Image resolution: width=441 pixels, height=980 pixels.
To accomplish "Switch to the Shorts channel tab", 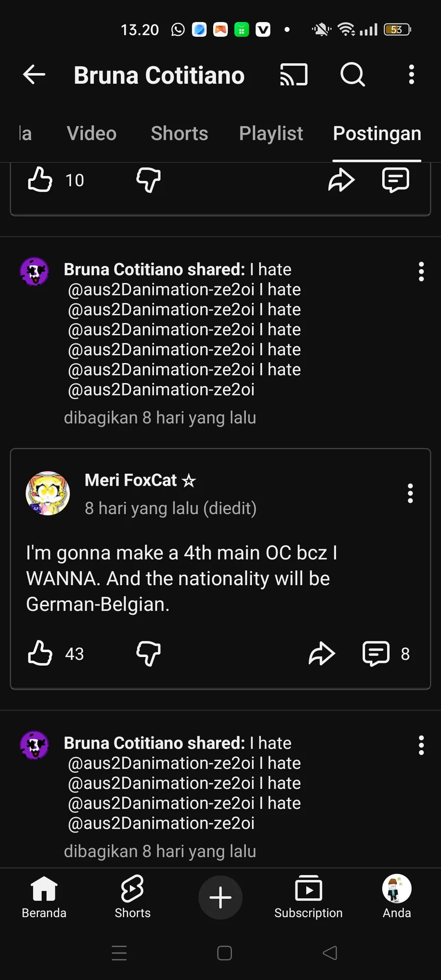I will (x=179, y=134).
